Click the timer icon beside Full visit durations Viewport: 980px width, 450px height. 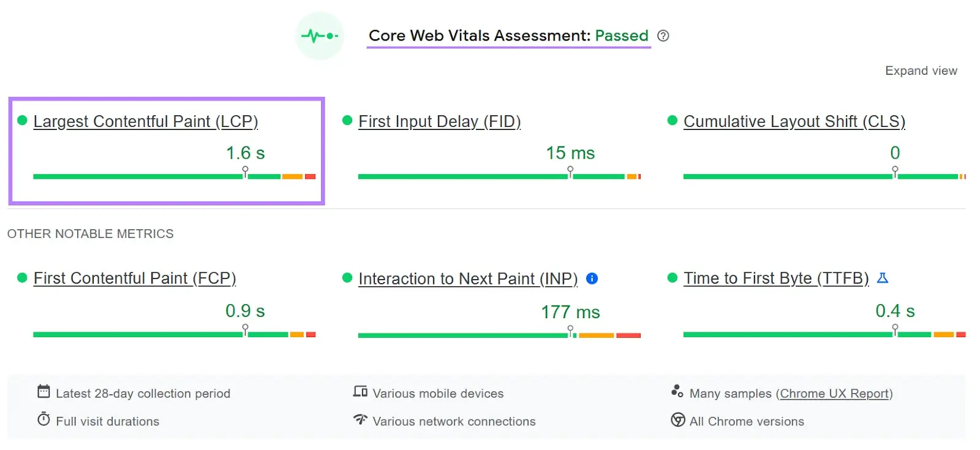coord(43,418)
